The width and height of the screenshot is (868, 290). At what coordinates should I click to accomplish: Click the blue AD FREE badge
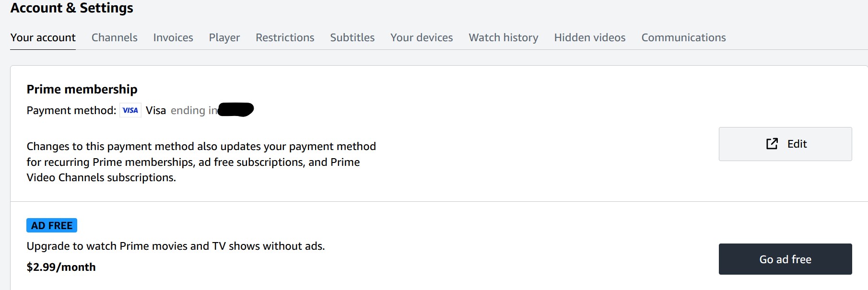pyautogui.click(x=52, y=225)
